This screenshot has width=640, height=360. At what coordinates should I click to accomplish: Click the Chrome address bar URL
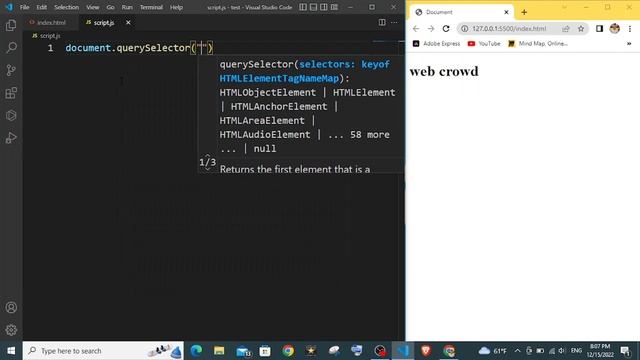509,29
